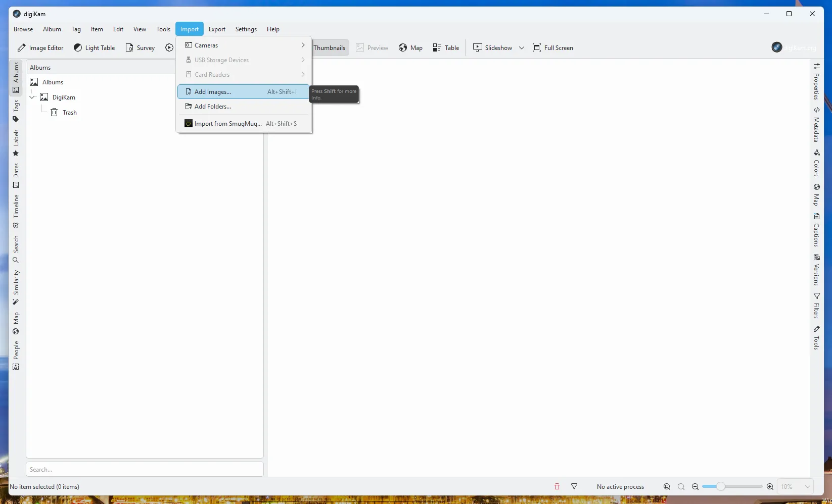Open the Timeline sidebar tab
Screen dimensions: 832x504
coord(16,212)
